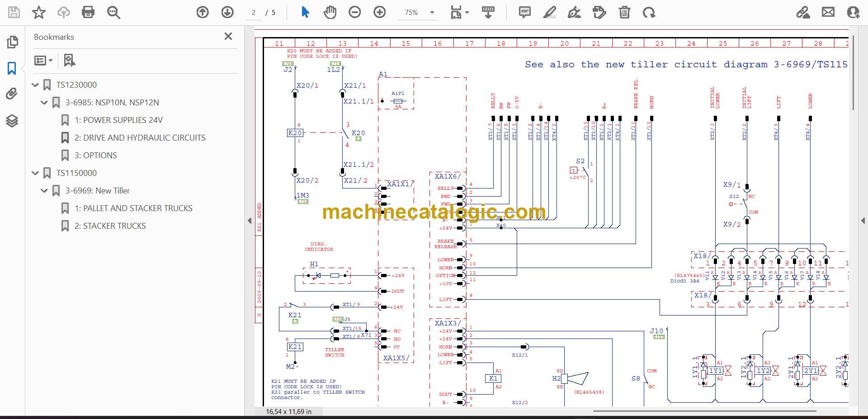Close the Bookmarks panel
The width and height of the screenshot is (868, 419).
(228, 36)
